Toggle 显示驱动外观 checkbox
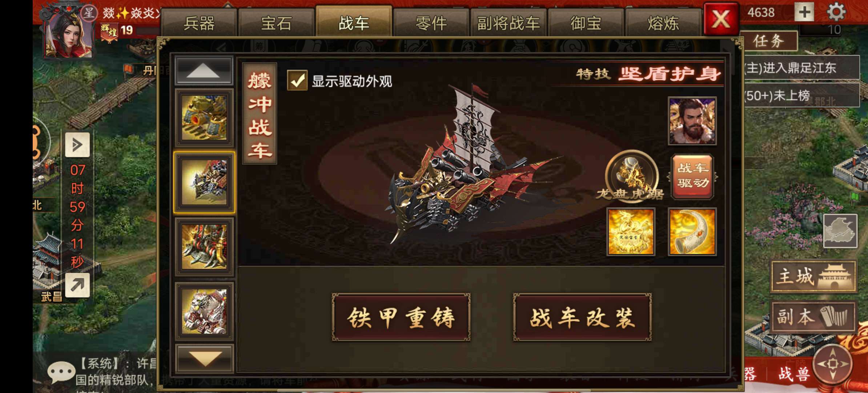The height and width of the screenshot is (393, 868). (x=297, y=80)
